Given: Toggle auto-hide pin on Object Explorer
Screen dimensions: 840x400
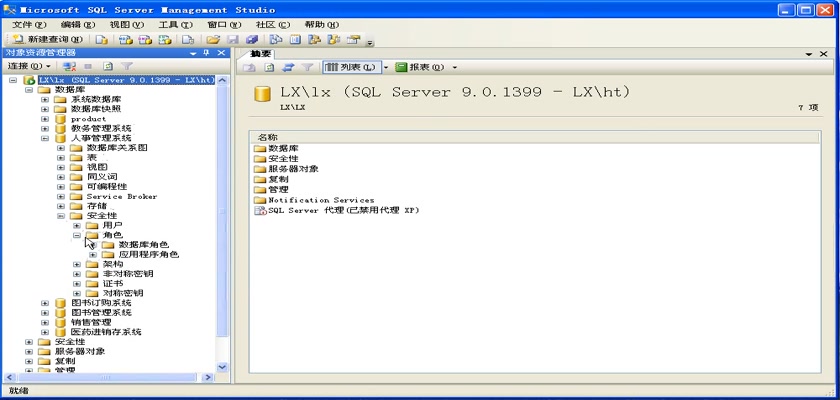Looking at the screenshot, I should click(x=206, y=53).
